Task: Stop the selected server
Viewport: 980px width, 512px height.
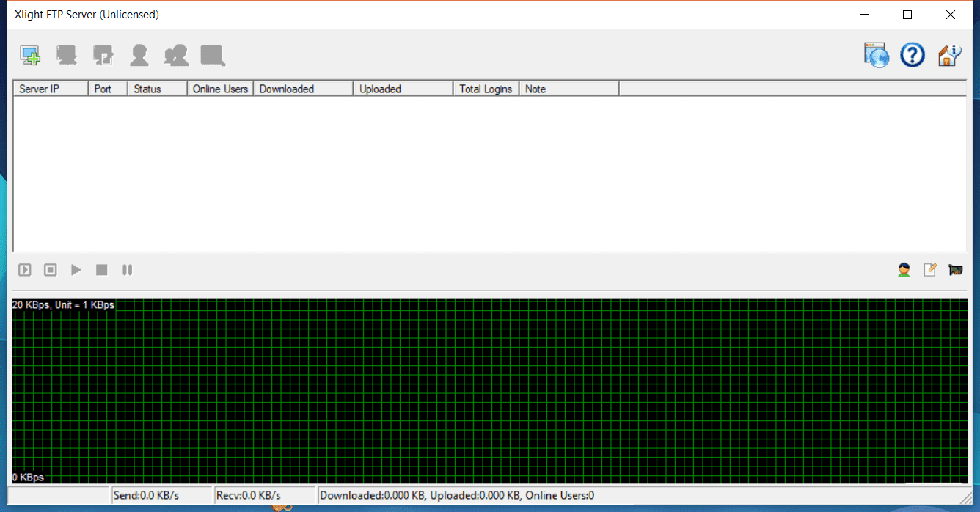Action: [101, 270]
